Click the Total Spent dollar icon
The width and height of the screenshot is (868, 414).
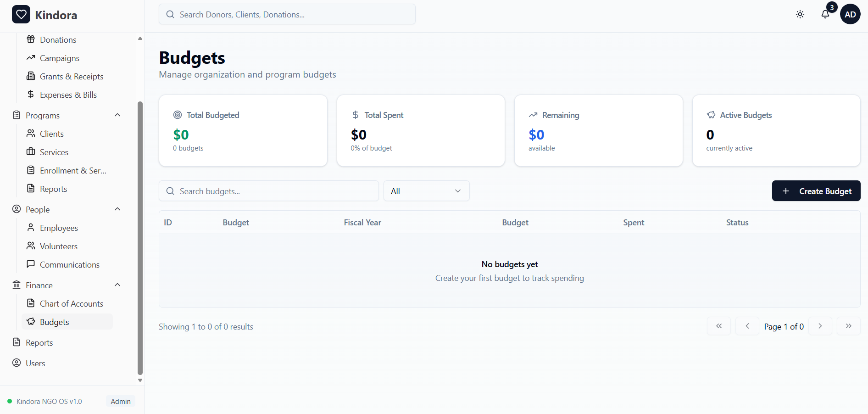[x=356, y=115]
